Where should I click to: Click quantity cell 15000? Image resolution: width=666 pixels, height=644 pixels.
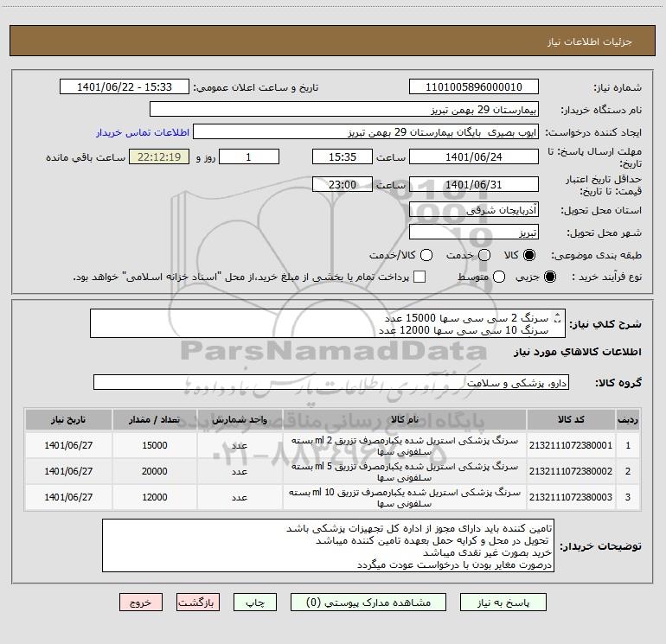tap(155, 445)
